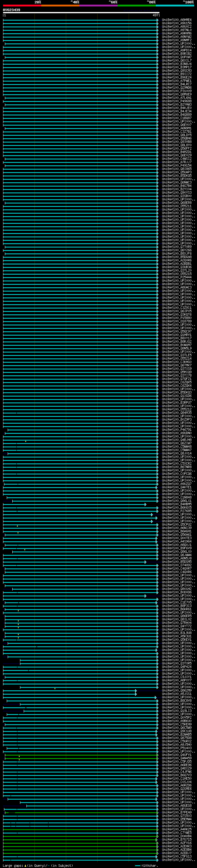
Task: Select label UniRef100_Q9SCM3
Action: coord(177,71)
